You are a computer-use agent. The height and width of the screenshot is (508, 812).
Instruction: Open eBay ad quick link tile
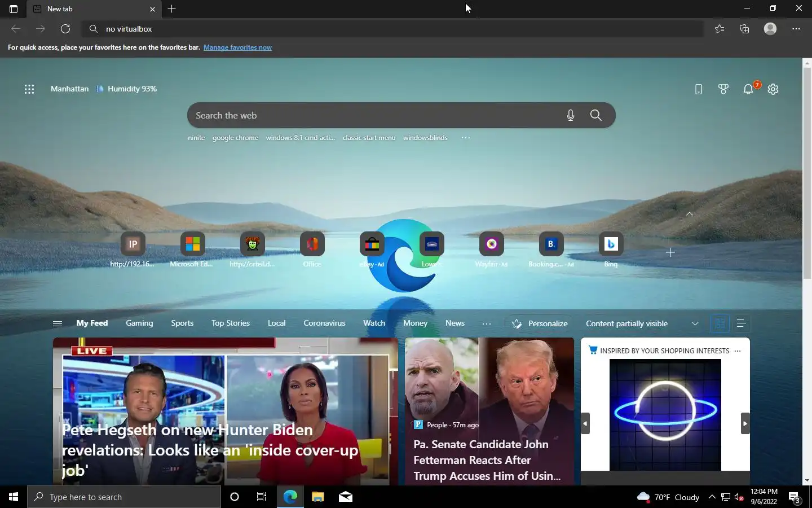pyautogui.click(x=372, y=244)
